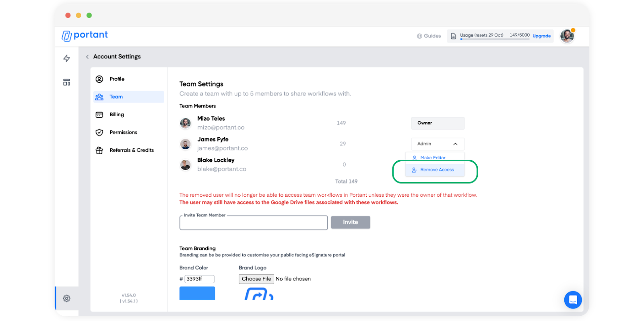Open the Guides link
The height and width of the screenshot is (321, 644).
click(x=429, y=36)
